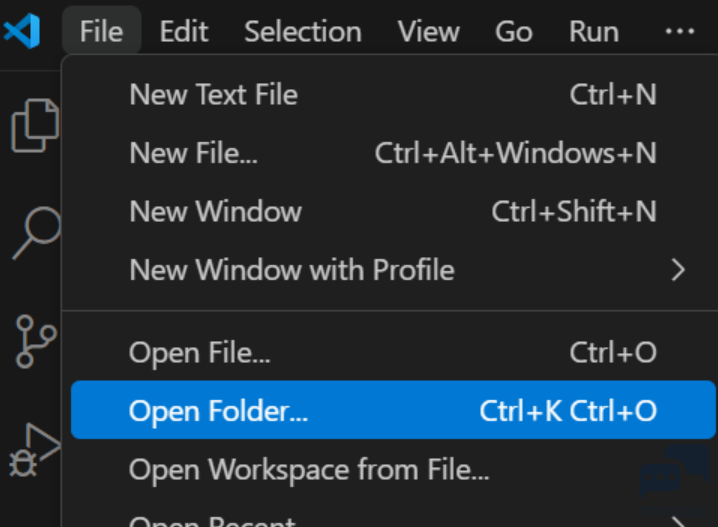Image resolution: width=718 pixels, height=527 pixels.
Task: Choose New Window from the menu
Action: pyautogui.click(x=393, y=212)
